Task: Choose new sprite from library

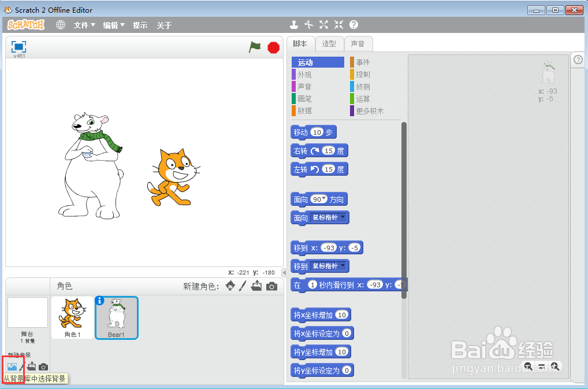Action: 230,286
